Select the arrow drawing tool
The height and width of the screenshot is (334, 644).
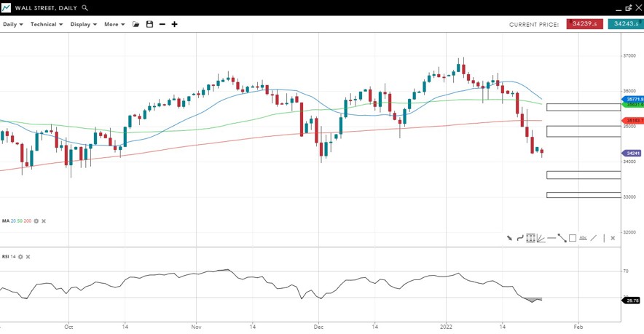[510, 238]
